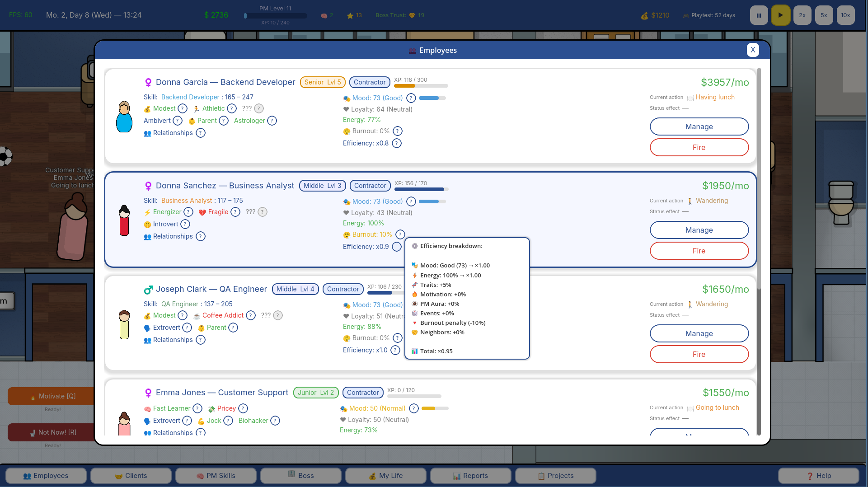Open the Boss tab
Image resolution: width=868 pixels, height=487 pixels.
300,476
